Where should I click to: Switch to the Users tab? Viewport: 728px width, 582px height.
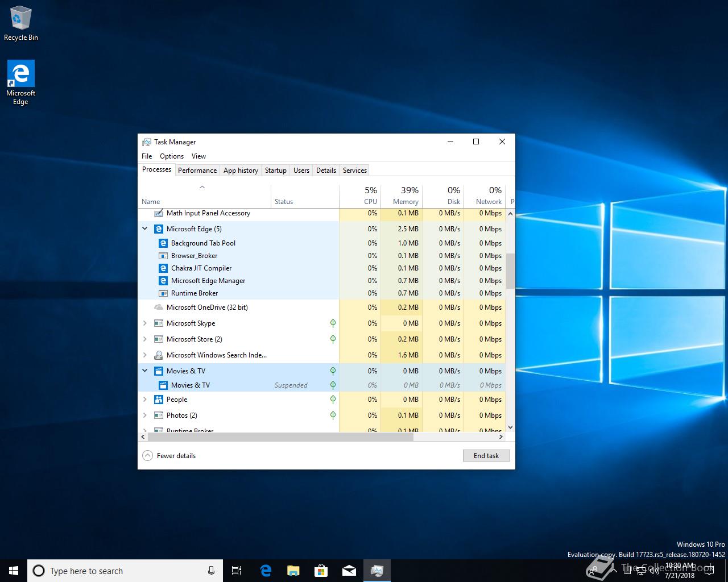point(301,171)
